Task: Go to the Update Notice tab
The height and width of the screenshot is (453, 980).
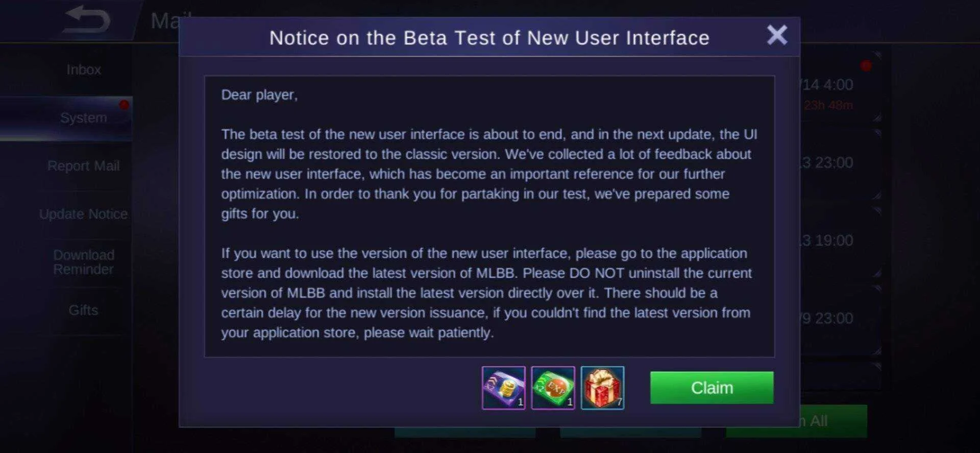Action: [x=84, y=214]
